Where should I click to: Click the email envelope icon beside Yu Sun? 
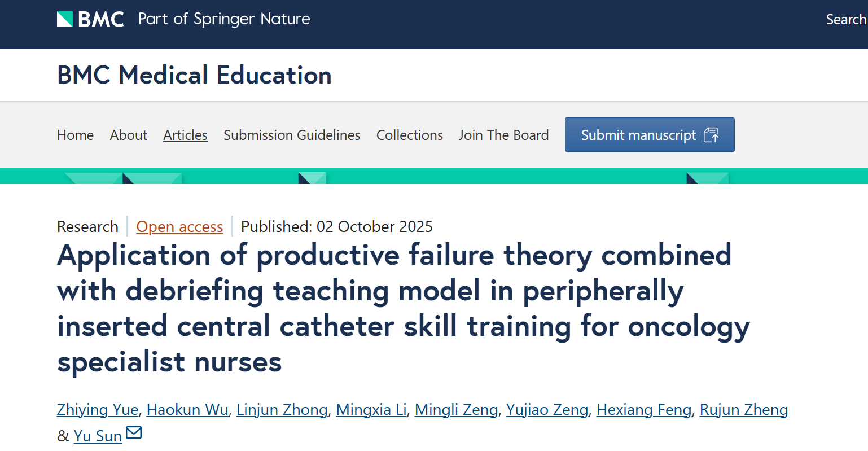point(134,433)
